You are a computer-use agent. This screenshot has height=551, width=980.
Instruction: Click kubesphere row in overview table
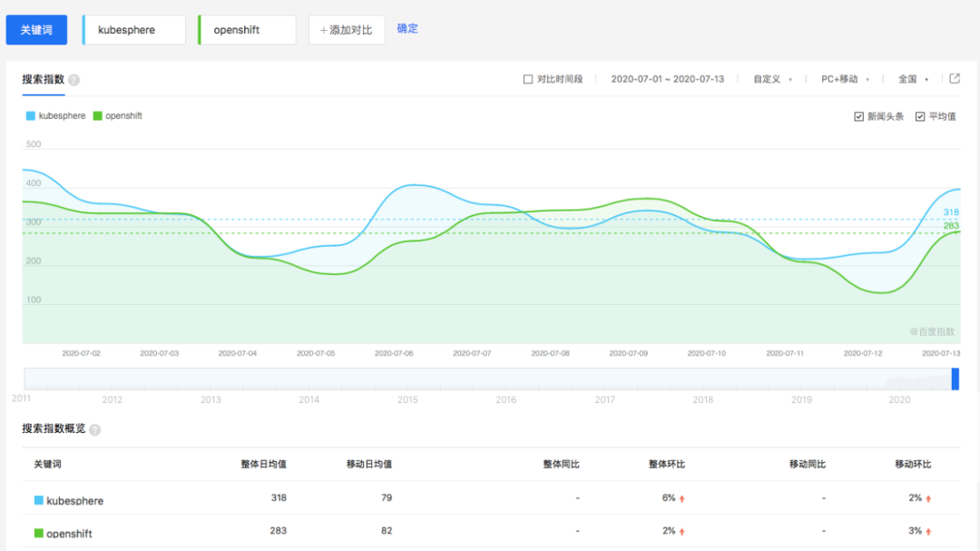pyautogui.click(x=491, y=498)
